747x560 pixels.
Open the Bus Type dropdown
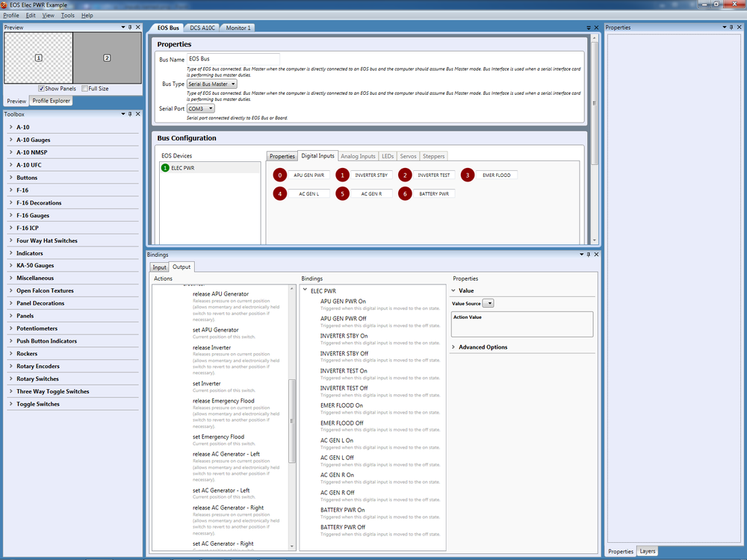click(211, 84)
